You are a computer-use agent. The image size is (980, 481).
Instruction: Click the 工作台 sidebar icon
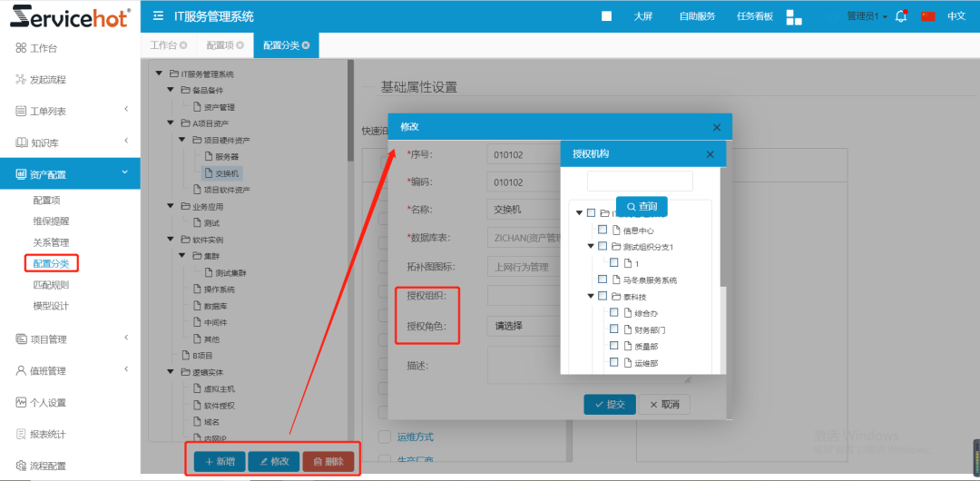20,48
